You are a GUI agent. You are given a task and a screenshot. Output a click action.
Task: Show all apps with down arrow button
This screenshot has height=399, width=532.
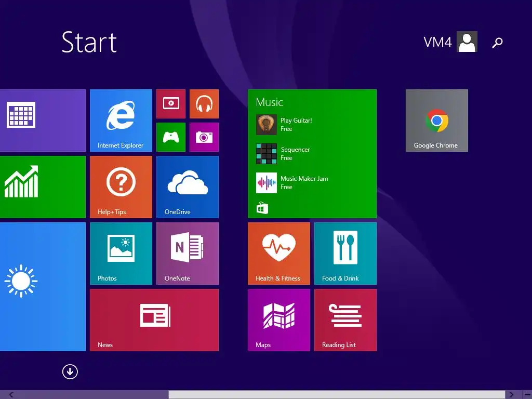point(70,372)
